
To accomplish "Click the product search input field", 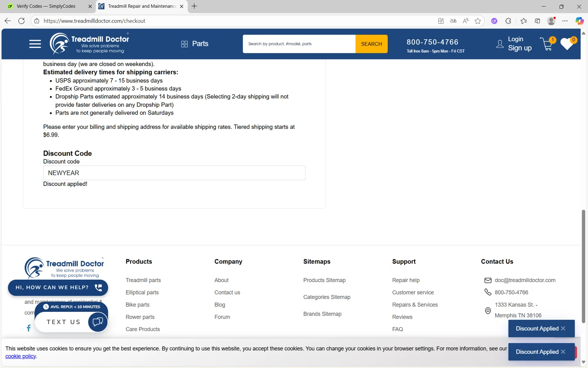I will click(x=299, y=44).
